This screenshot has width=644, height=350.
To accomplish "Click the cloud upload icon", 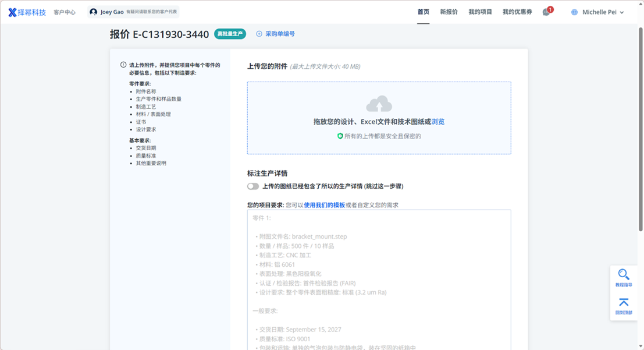I will pyautogui.click(x=379, y=104).
